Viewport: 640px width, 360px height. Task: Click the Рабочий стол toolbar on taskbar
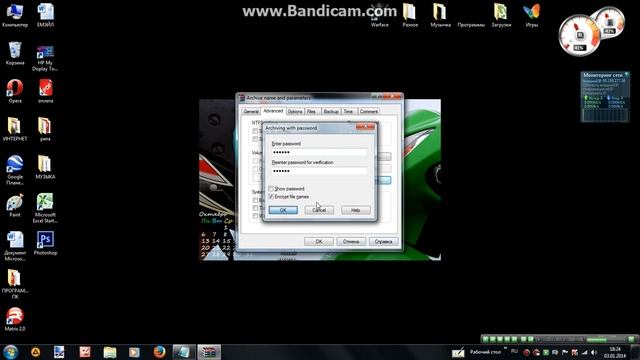click(x=485, y=352)
